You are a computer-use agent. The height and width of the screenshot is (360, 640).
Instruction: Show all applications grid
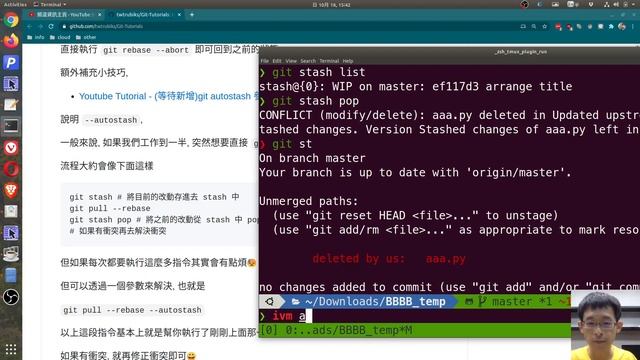coord(11,349)
